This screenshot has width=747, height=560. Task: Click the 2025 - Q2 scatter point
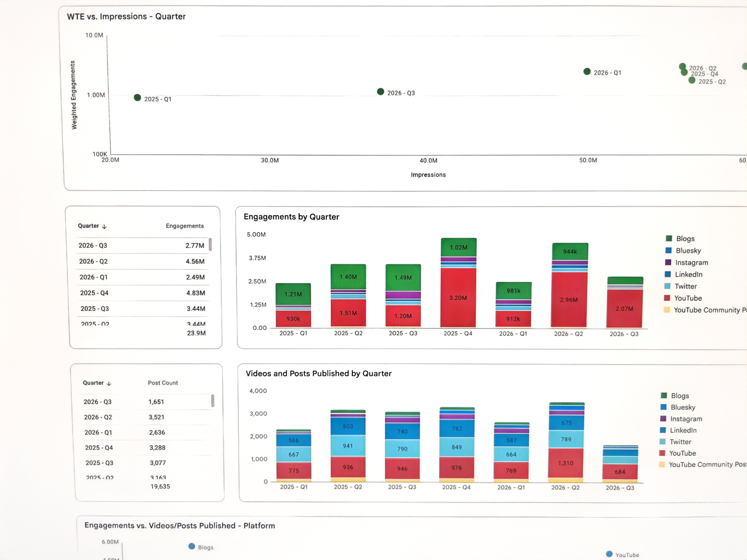[692, 80]
